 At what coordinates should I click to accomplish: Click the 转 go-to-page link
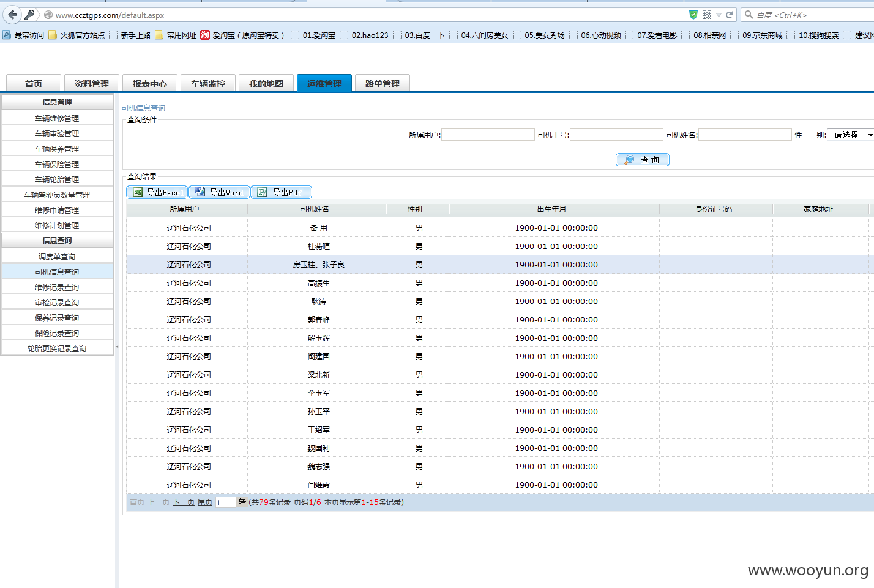pos(242,502)
